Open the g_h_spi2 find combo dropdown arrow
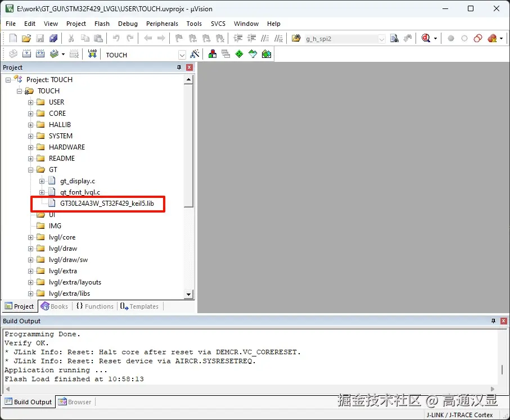Screen dimensions: 510x420 (382, 39)
